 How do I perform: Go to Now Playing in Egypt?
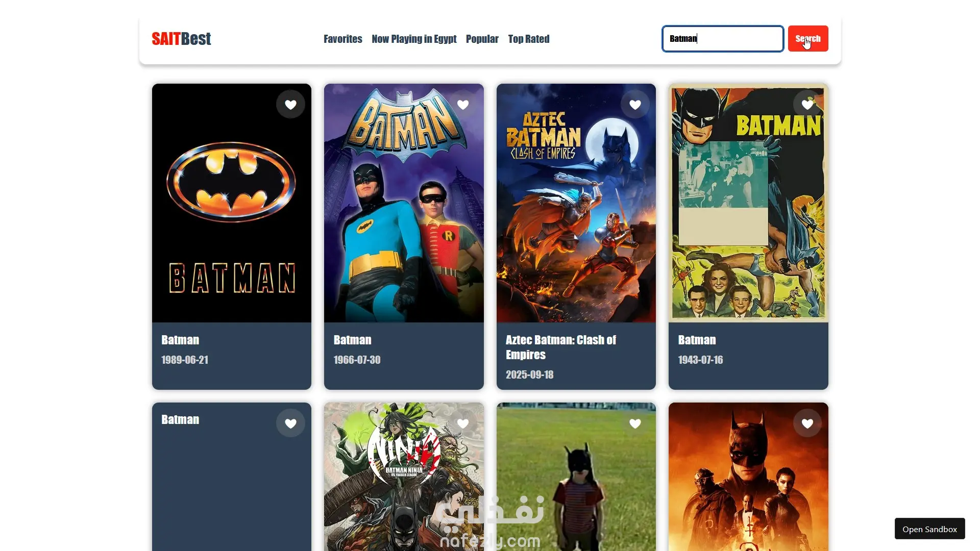414,39
